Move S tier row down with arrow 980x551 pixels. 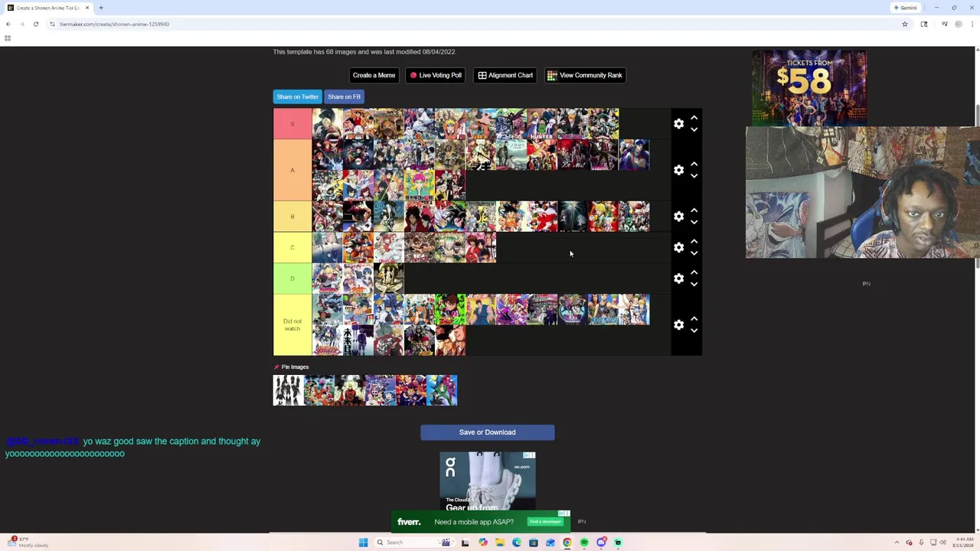point(694,129)
